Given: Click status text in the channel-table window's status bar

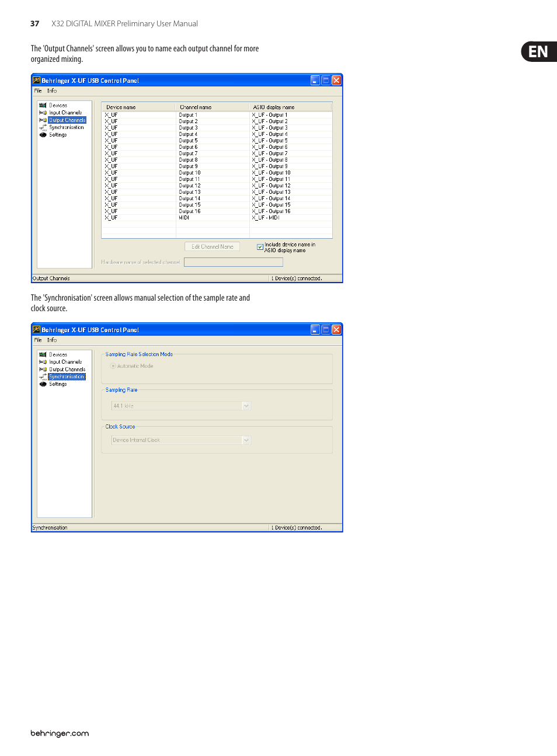Looking at the screenshot, I should (51, 278).
